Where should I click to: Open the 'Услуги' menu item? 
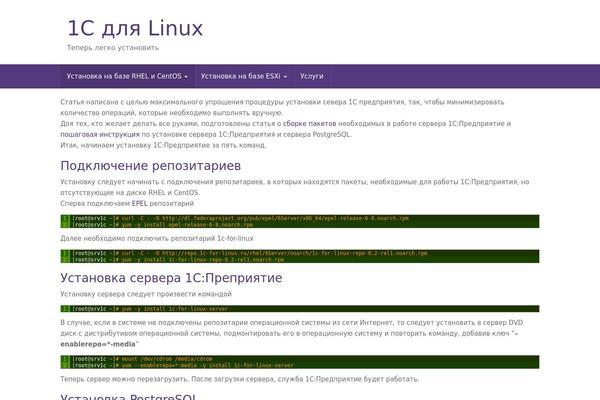[311, 76]
